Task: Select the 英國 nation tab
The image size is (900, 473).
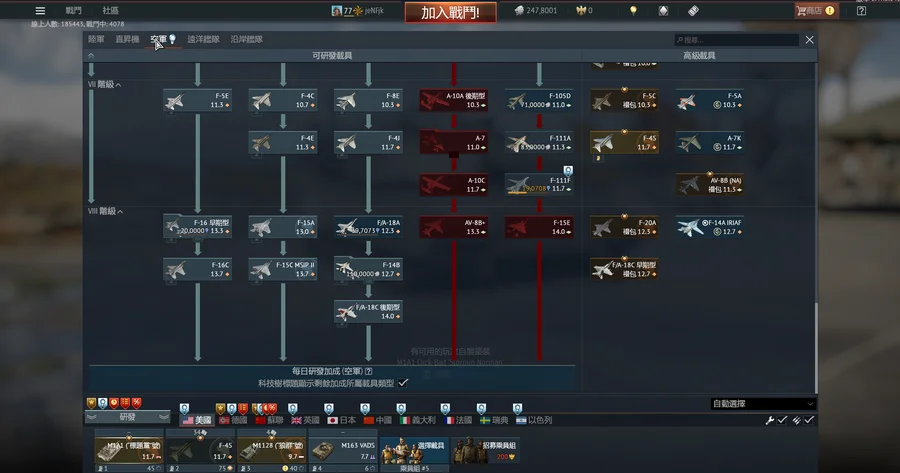Action: pos(305,420)
